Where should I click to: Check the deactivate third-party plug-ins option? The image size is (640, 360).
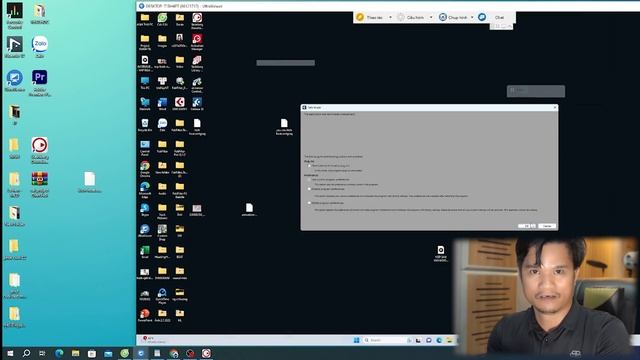pos(309,166)
